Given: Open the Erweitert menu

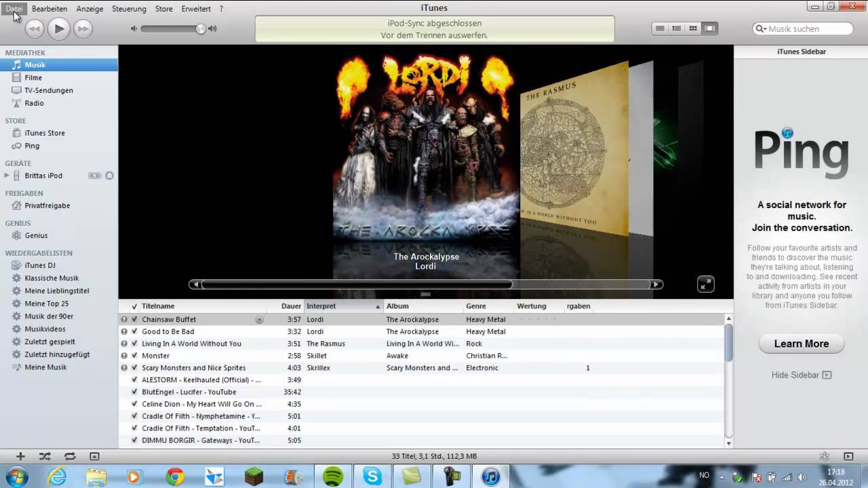Looking at the screenshot, I should [x=196, y=9].
